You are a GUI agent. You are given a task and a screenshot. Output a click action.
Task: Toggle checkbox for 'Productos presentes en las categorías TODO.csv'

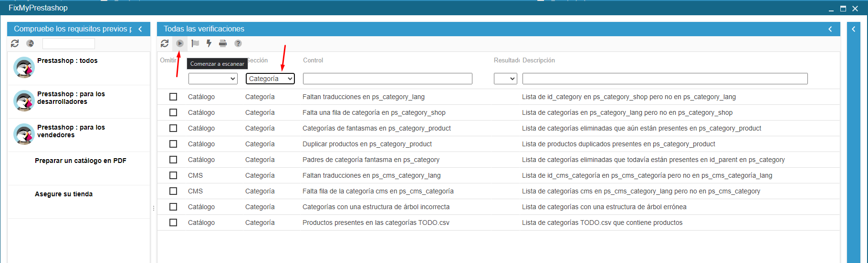(173, 223)
